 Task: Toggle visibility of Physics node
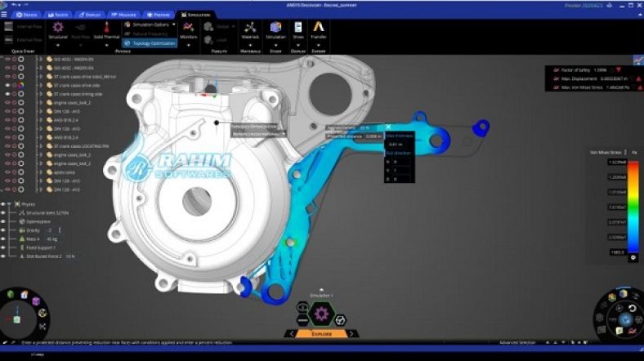(3, 204)
